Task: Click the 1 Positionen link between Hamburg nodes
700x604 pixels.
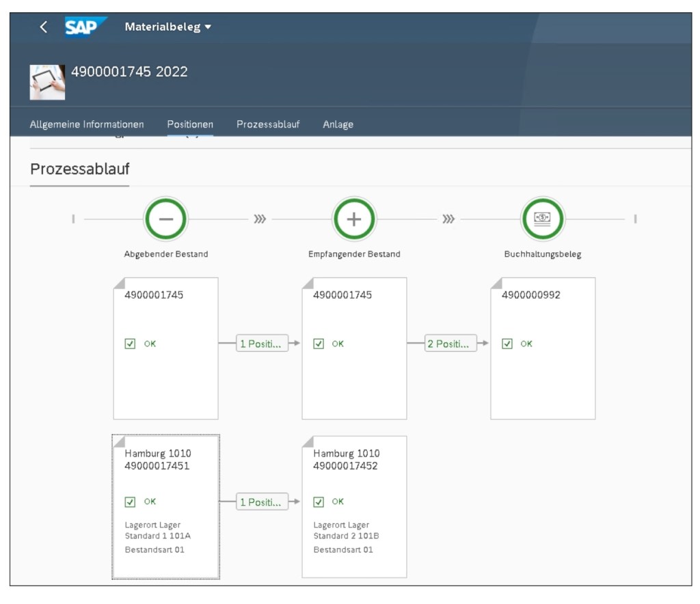Action: [262, 500]
